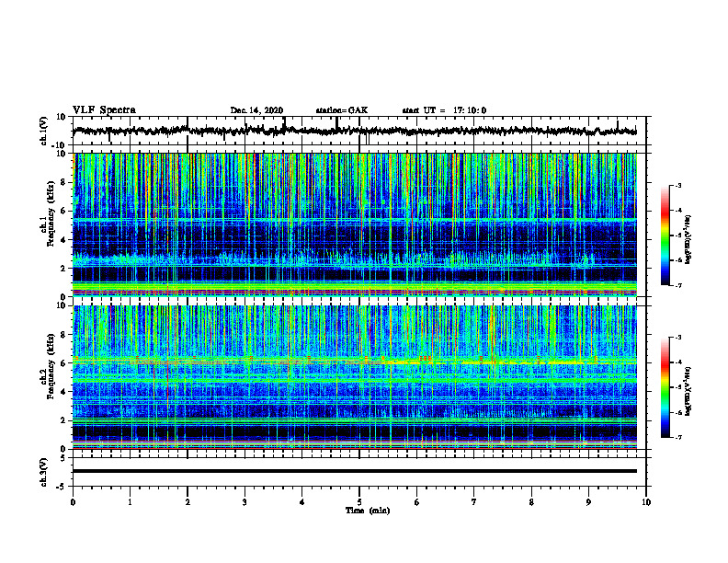
Task: Click the ch.1 voltage waveform trace
Action: coord(354,131)
